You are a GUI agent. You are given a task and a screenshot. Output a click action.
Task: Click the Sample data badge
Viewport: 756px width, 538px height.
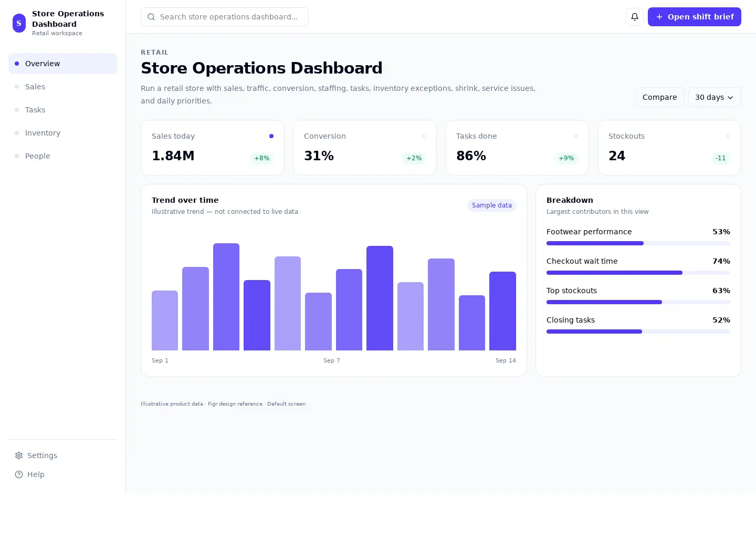(492, 205)
